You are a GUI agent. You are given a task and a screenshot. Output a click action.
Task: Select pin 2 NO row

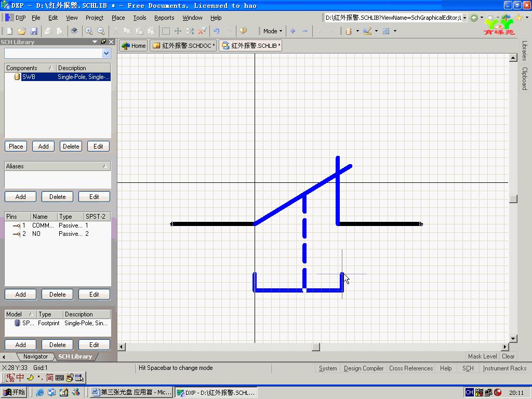tap(58, 234)
